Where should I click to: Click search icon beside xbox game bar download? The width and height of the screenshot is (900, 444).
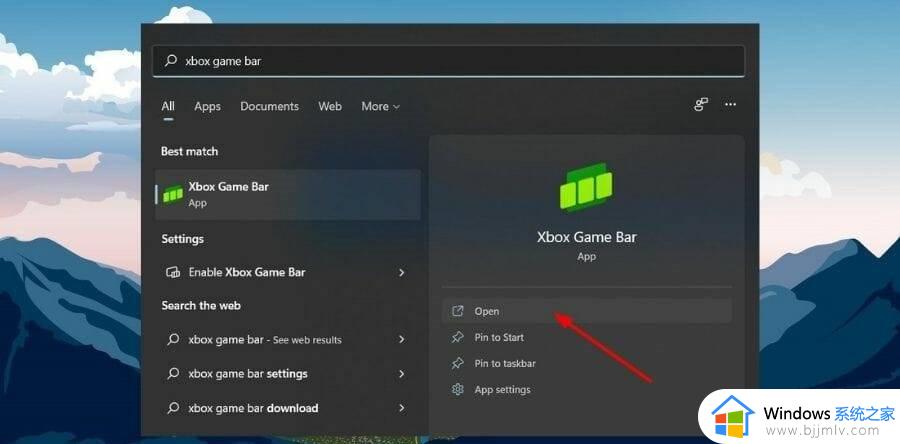click(173, 408)
